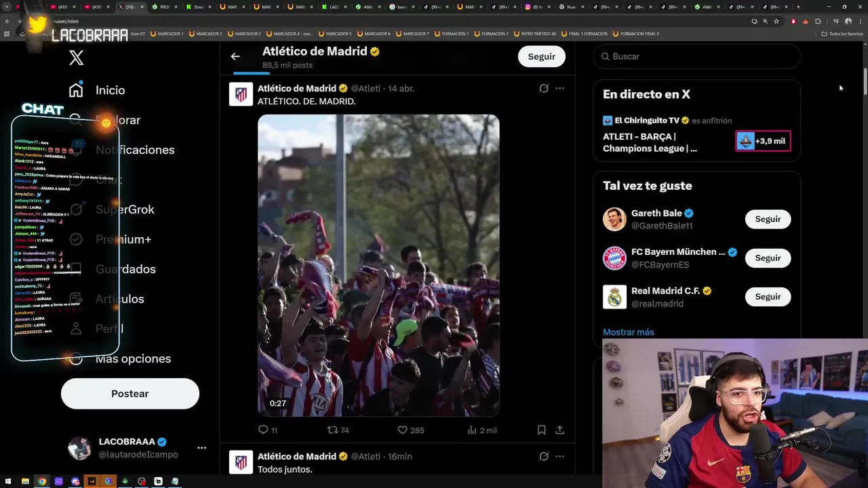This screenshot has height=488, width=868.
Task: Click the 14 abr. post date
Action: 401,88
